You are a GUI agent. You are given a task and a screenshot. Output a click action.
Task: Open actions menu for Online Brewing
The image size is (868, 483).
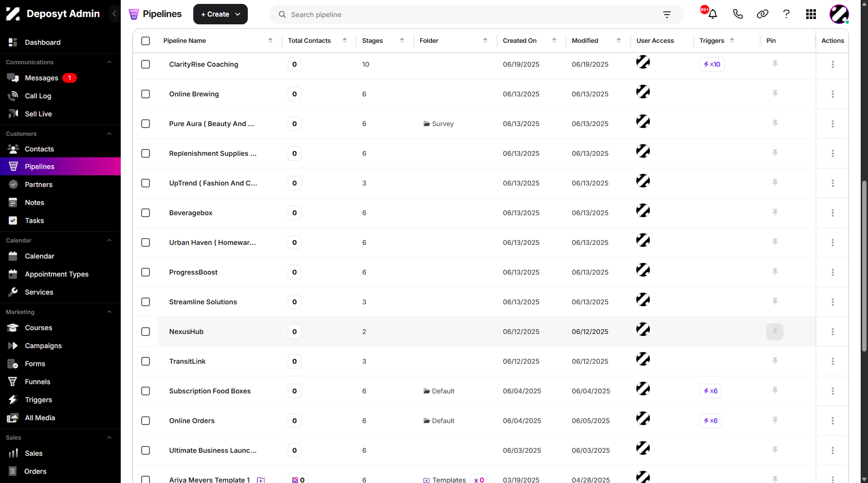click(832, 94)
